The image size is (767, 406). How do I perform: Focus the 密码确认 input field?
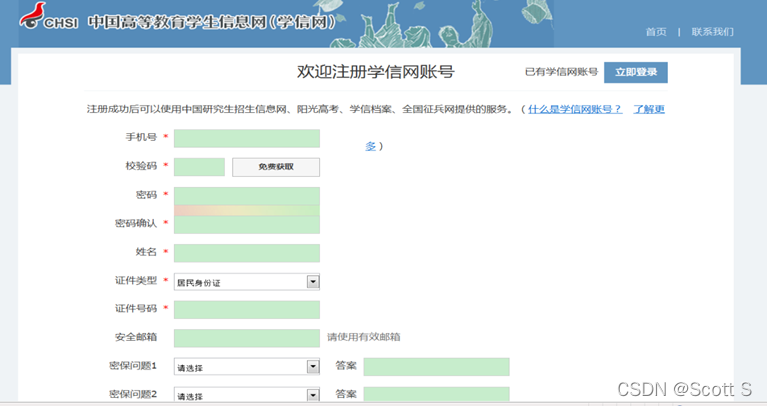247,225
